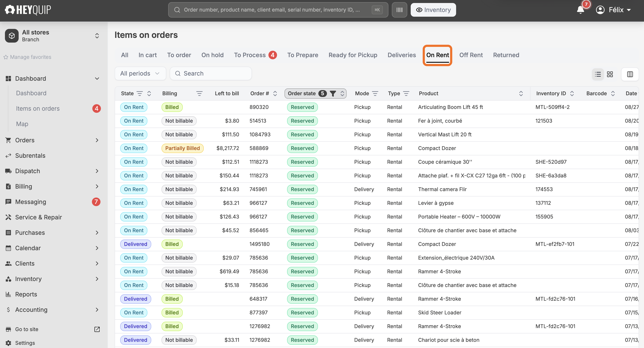This screenshot has width=644, height=348.
Task: Filter the Mode column
Action: point(375,94)
